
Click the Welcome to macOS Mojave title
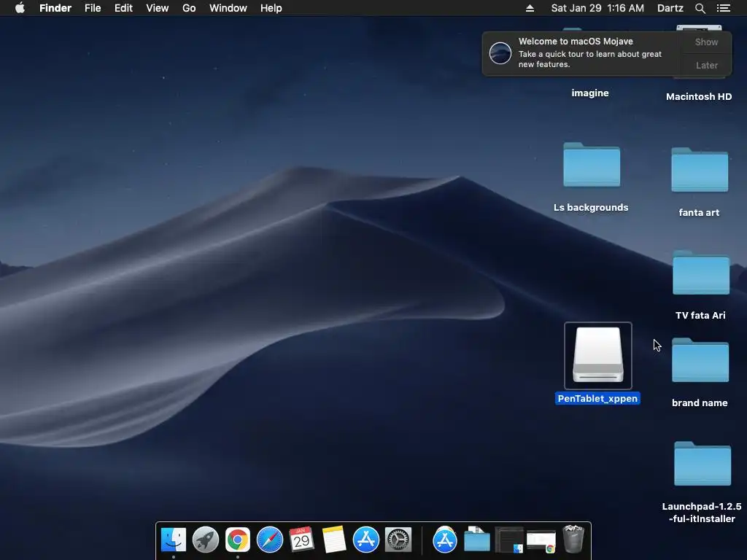(576, 42)
